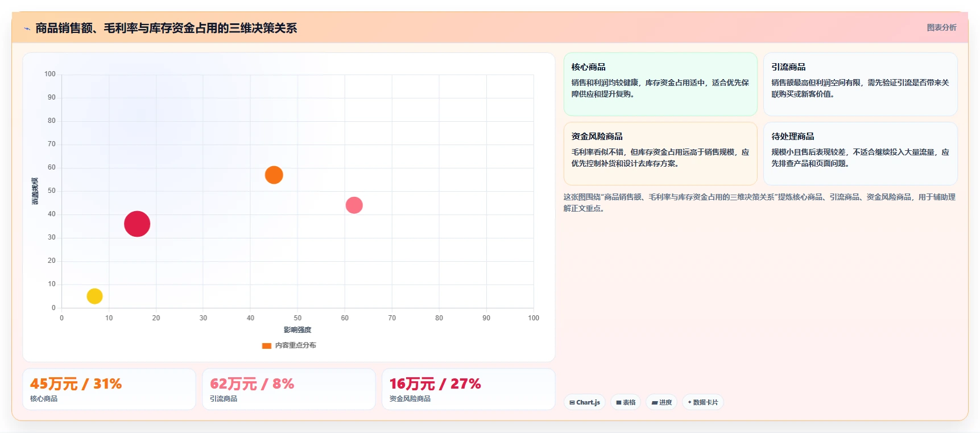Click the chart title 商品销售额、毛利率与库存资金占用的三维决策关系
Screen dimensions: 980x433
166,28
